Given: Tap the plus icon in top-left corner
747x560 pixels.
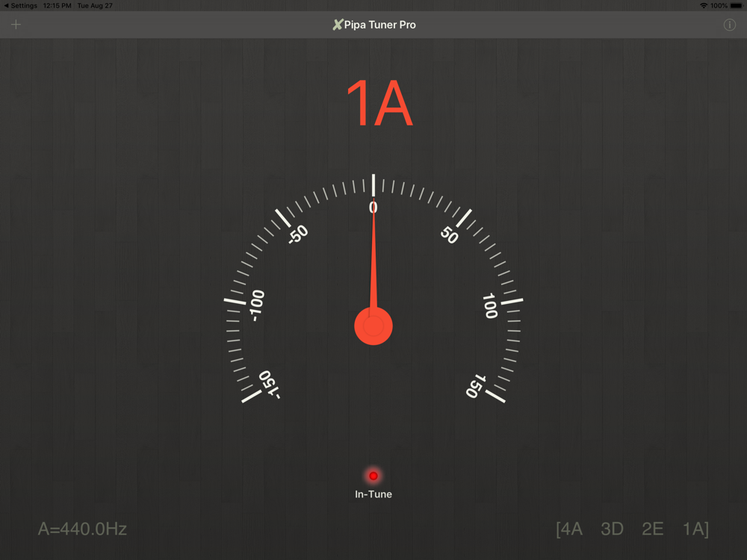Looking at the screenshot, I should 16,25.
